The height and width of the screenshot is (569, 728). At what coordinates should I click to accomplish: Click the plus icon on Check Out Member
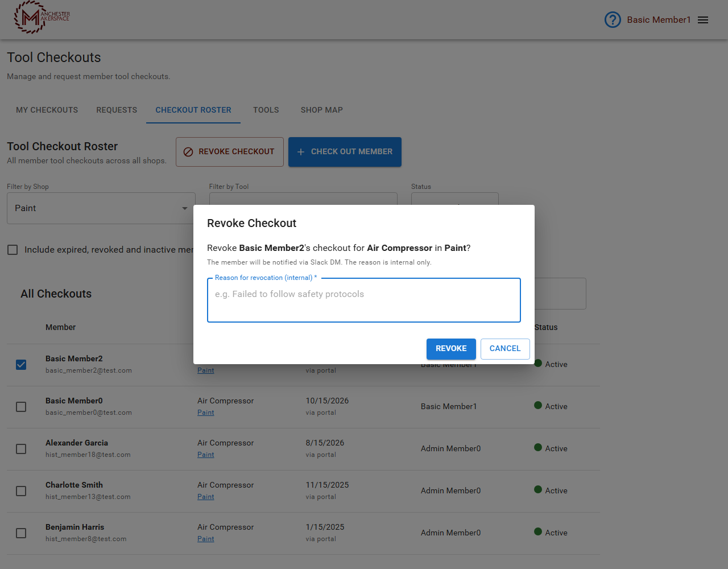pos(301,152)
